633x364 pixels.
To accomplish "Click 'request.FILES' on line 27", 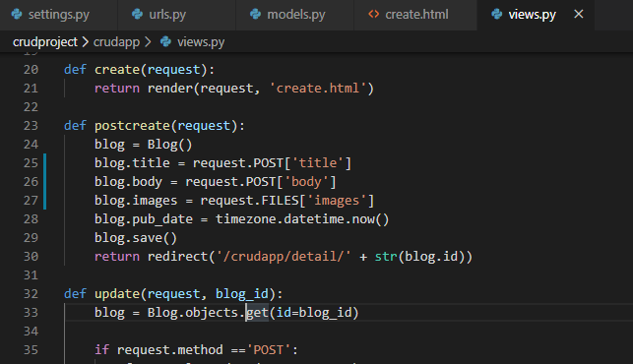I will pos(249,201).
